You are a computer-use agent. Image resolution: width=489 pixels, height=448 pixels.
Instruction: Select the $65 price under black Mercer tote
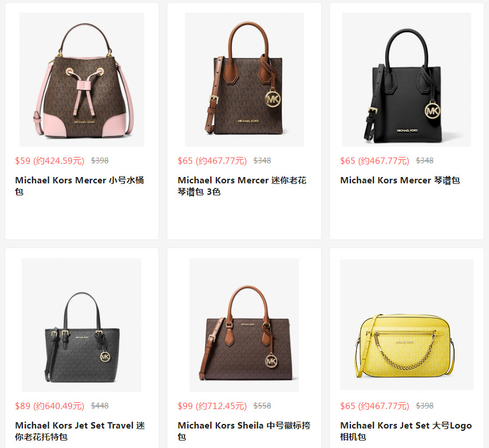pyautogui.click(x=375, y=161)
